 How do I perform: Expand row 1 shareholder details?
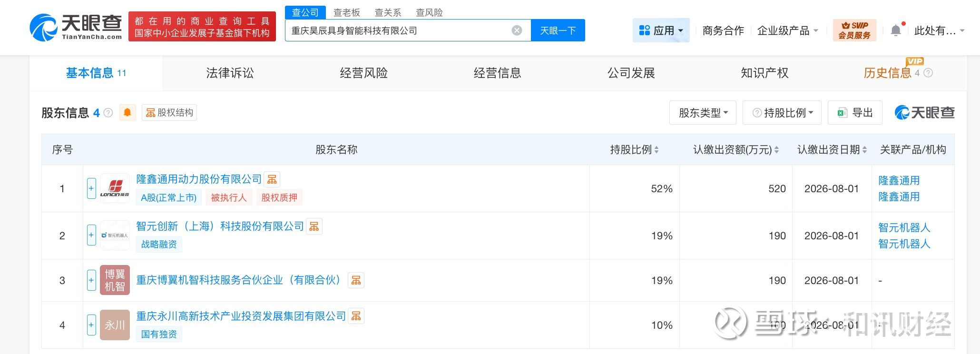91,188
